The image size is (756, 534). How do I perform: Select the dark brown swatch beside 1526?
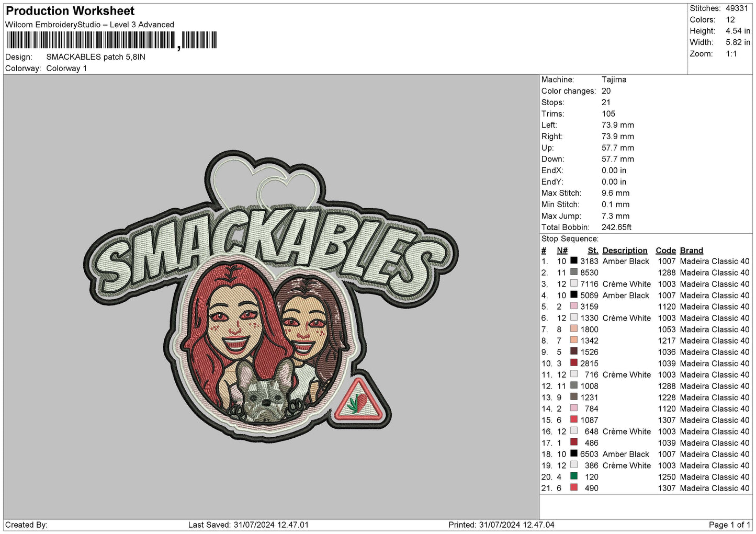(574, 352)
